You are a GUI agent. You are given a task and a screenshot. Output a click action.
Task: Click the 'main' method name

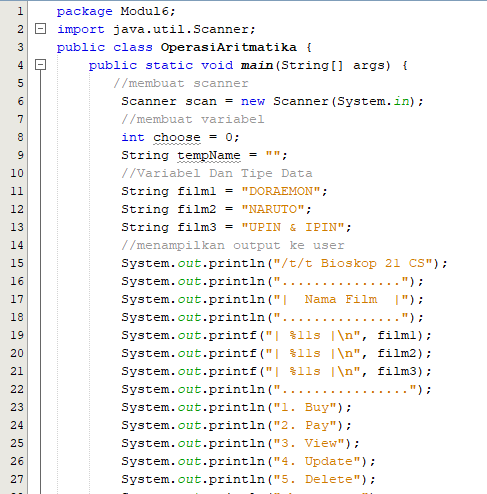pyautogui.click(x=257, y=65)
